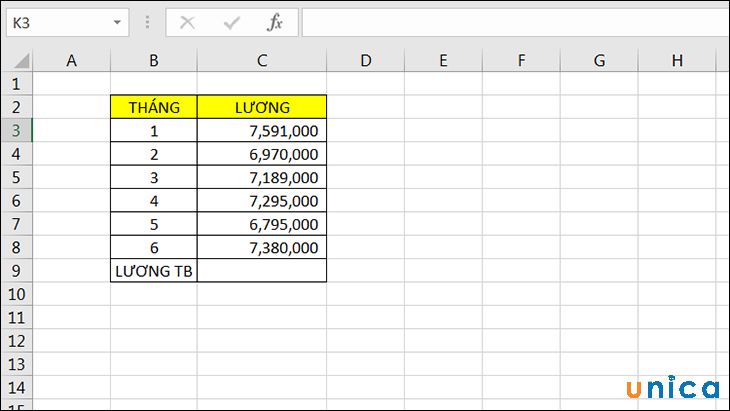Select row 7 header
Screen dimensions: 730x411
pyautogui.click(x=17, y=224)
